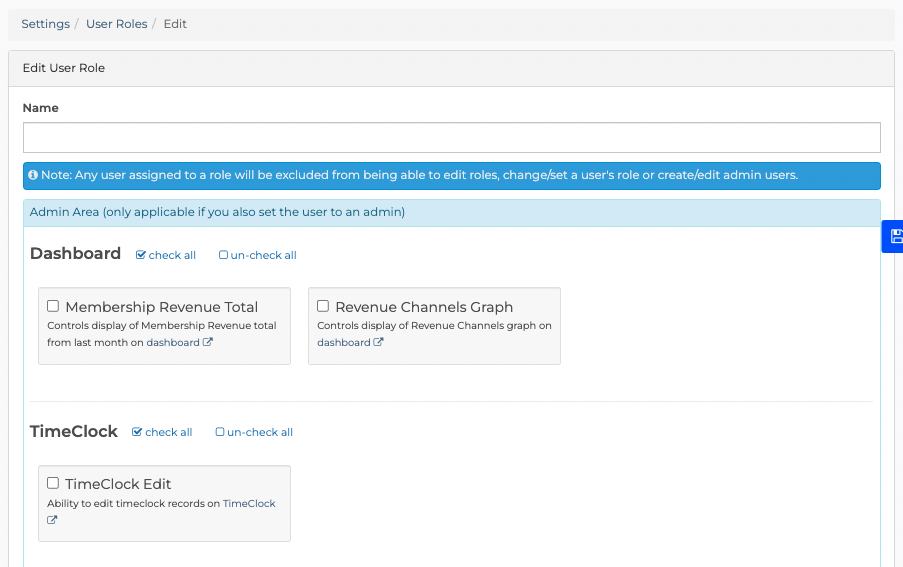Open User Roles breadcrumb link
The width and height of the screenshot is (903, 567).
pyautogui.click(x=117, y=24)
